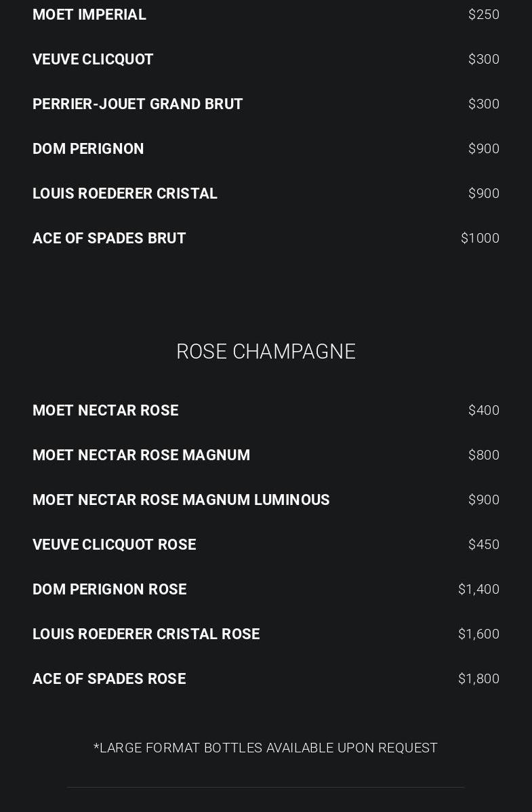Viewport: 532px width, 812px height.
Task: Choose the VEUVE CLICQUOT ROSE listing
Action: point(114,545)
